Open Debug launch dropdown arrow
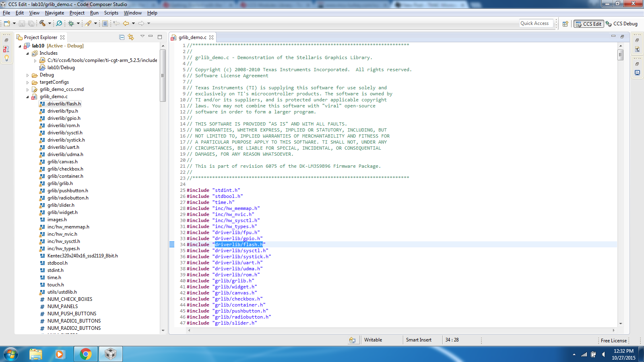Viewport: 644px width, 362px height. [78, 23]
